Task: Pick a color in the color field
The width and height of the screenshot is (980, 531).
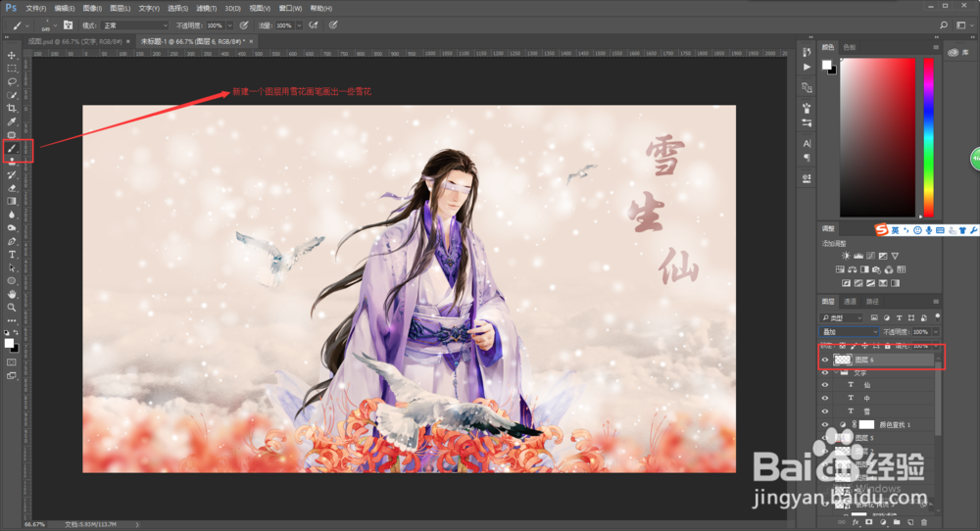Action: point(877,137)
